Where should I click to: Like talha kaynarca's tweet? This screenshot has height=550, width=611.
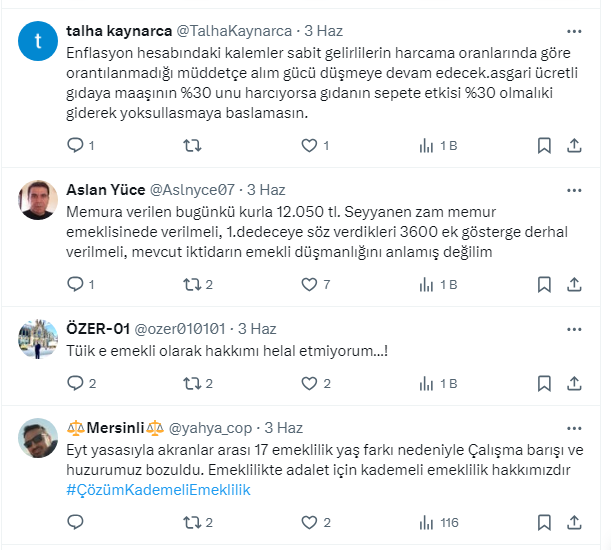308,146
